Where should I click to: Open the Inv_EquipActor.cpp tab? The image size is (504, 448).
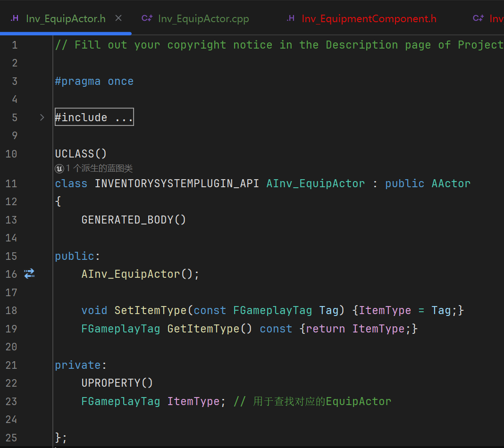(x=203, y=18)
